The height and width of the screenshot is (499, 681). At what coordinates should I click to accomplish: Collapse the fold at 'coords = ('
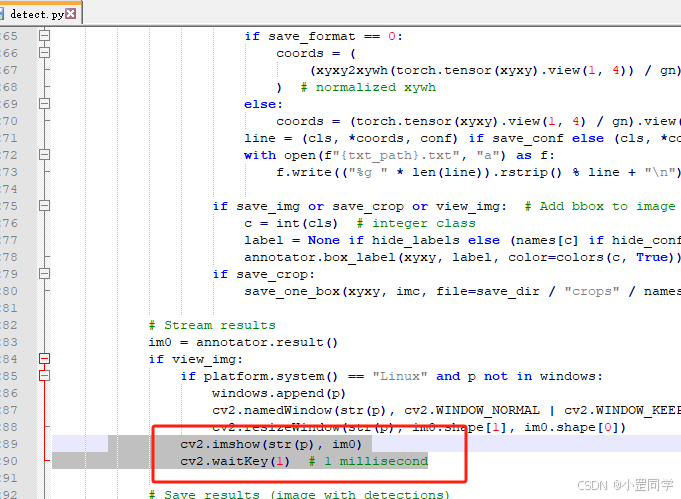click(44, 53)
